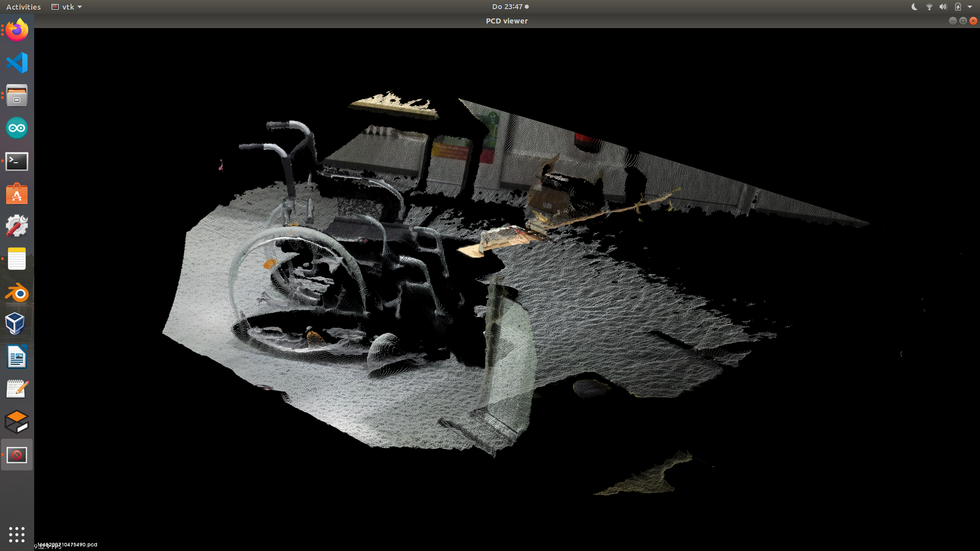The image size is (980, 551).
Task: Launch the Arduino IDE
Action: 17,128
